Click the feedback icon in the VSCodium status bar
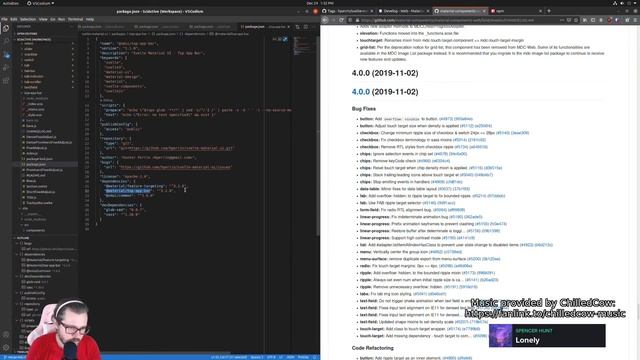 pos(315,357)
